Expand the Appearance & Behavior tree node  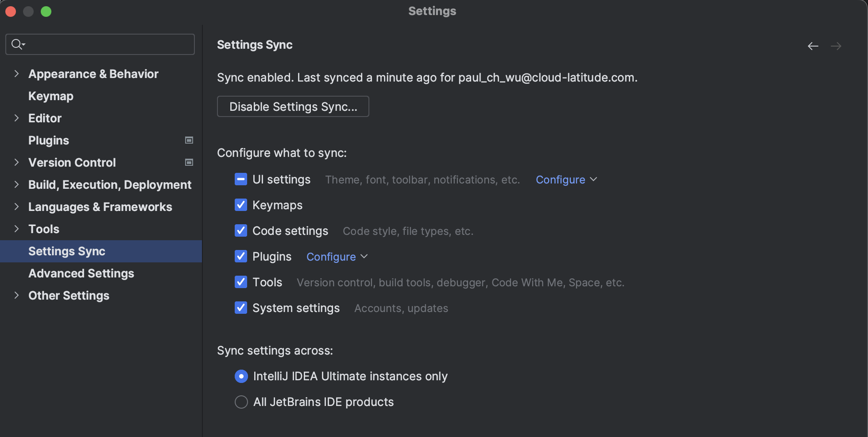tap(16, 74)
